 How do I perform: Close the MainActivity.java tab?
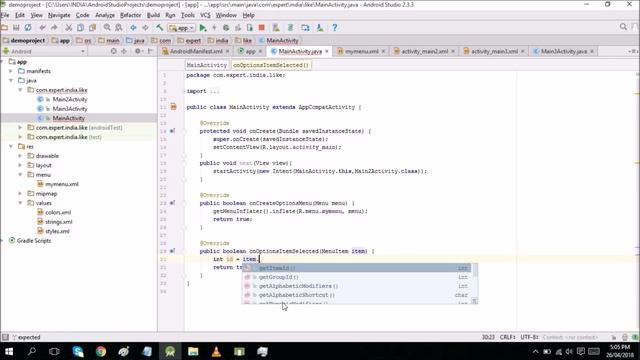327,51
